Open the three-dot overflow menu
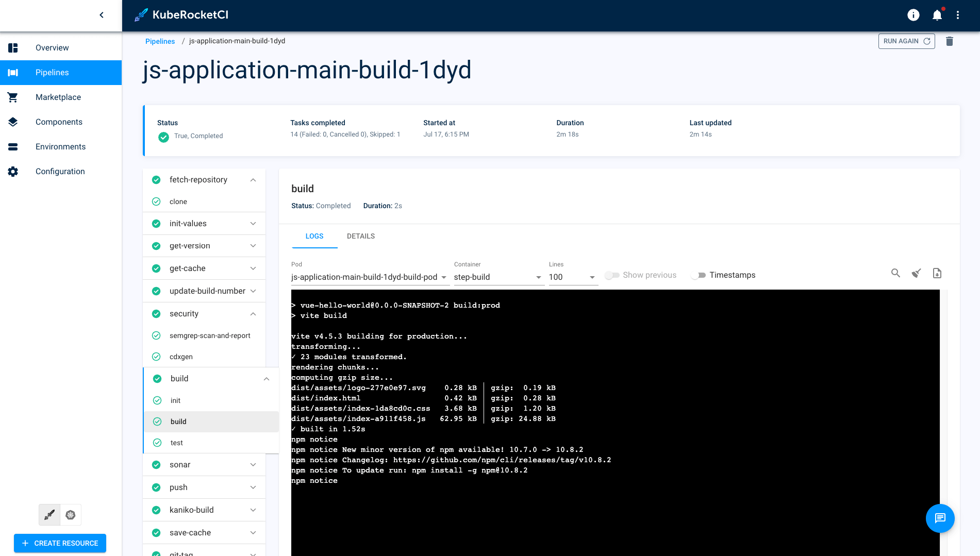The height and width of the screenshot is (556, 980). pos(958,15)
